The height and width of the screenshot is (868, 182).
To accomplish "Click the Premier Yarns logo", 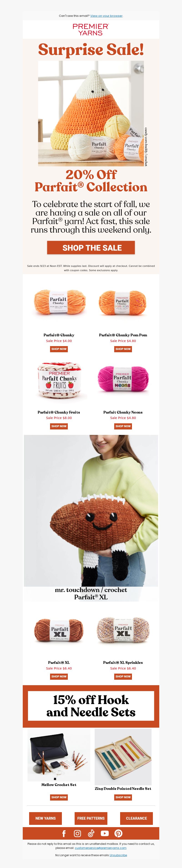I will click(91, 30).
